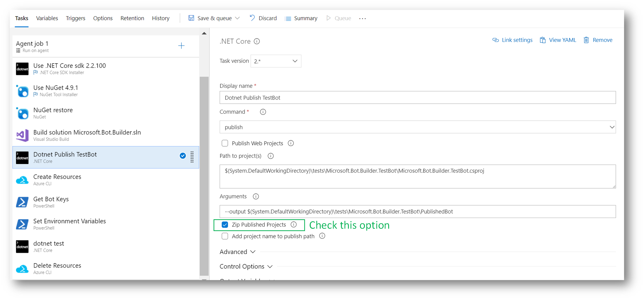Click the Create Resources Azure CLI icon
The height and width of the screenshot is (300, 644).
[x=22, y=180]
